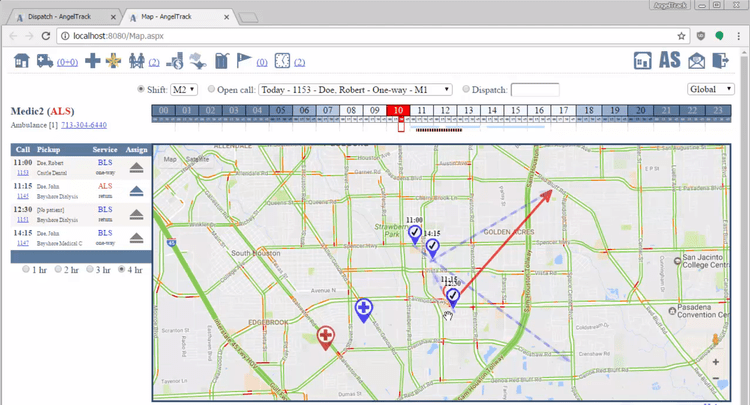Select the Open call radio button

[x=211, y=89]
